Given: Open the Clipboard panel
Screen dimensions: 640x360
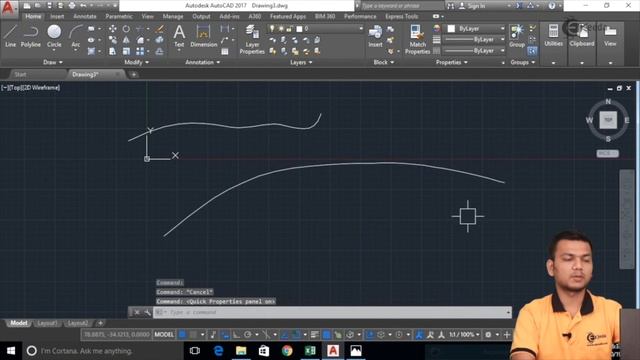Looking at the screenshot, I should 582,36.
